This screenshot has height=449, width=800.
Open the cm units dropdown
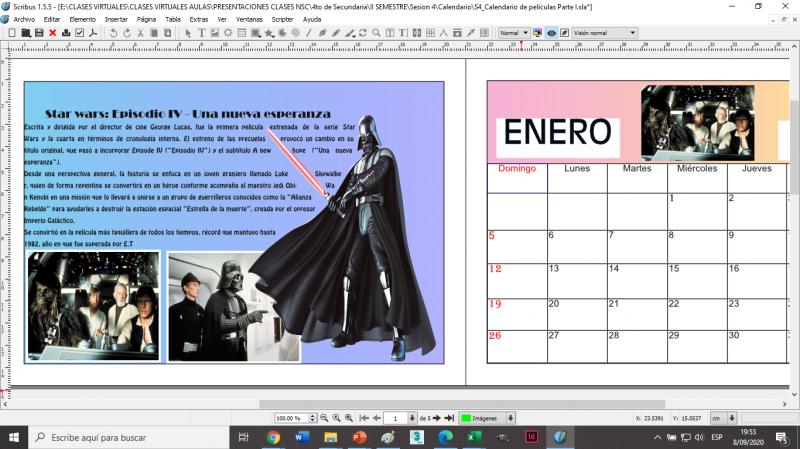pyautogui.click(x=724, y=418)
